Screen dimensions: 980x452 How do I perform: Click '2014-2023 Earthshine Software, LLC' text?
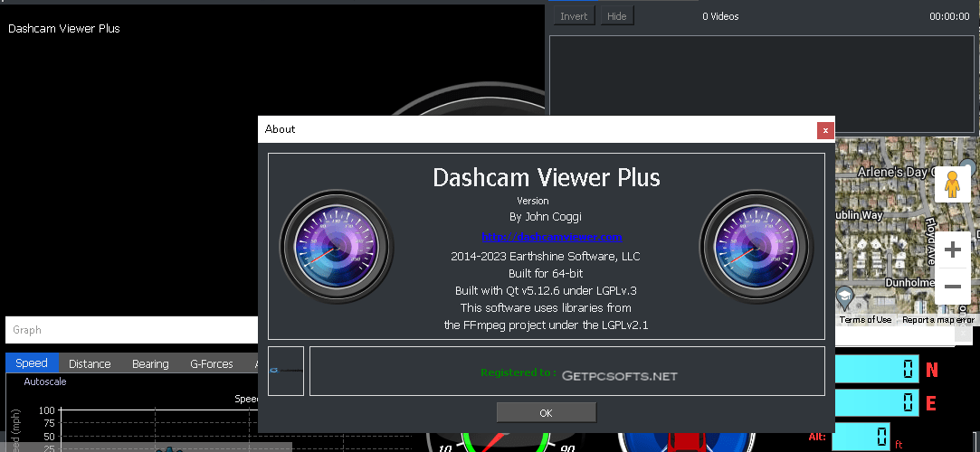point(545,256)
